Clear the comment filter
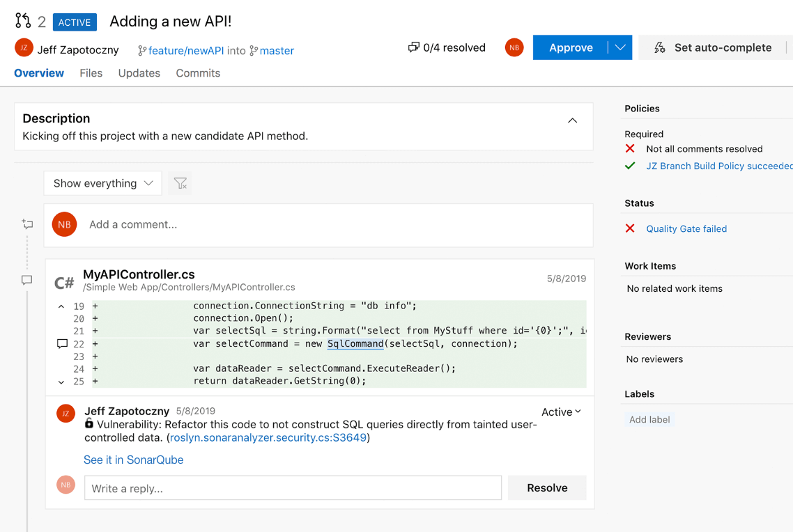This screenshot has height=532, width=793. click(x=180, y=183)
